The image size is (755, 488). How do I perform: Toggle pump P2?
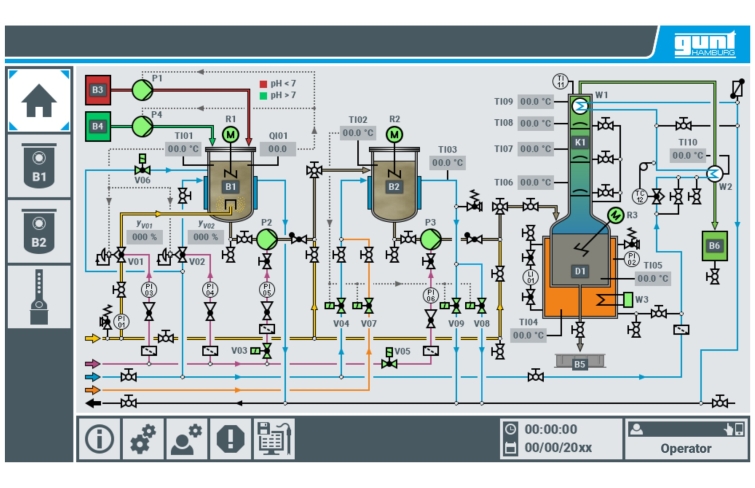267,239
